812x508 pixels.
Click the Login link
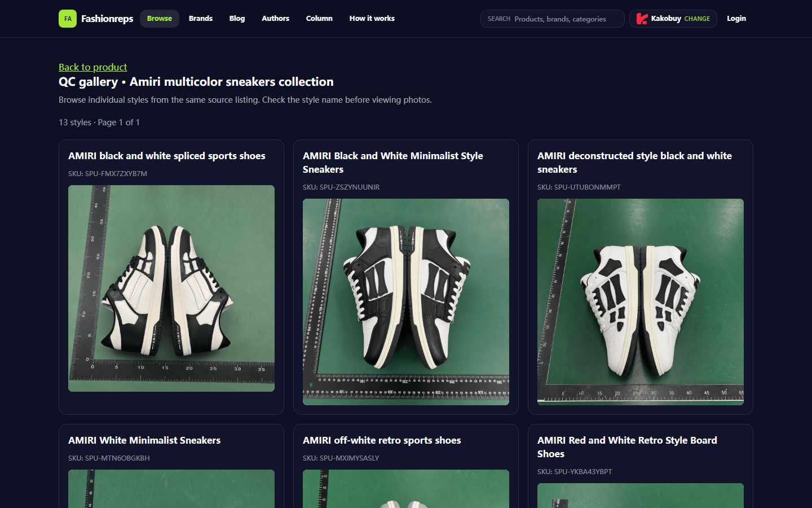tap(736, 19)
